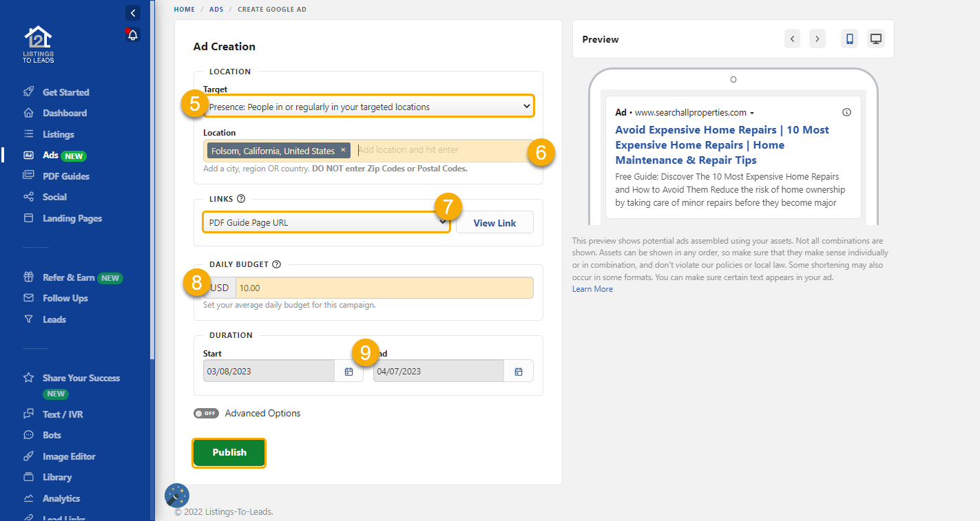980x521 pixels.
Task: Enable the Advanced Options toggle
Action: (206, 413)
